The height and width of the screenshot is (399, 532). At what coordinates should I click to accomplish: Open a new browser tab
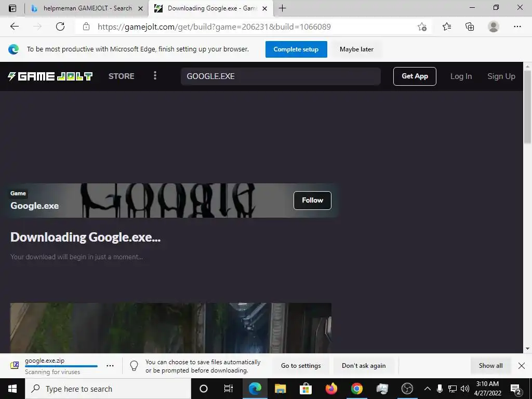click(x=282, y=8)
